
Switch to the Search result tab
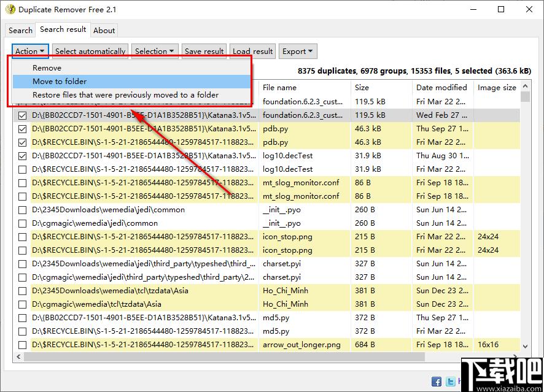point(63,29)
